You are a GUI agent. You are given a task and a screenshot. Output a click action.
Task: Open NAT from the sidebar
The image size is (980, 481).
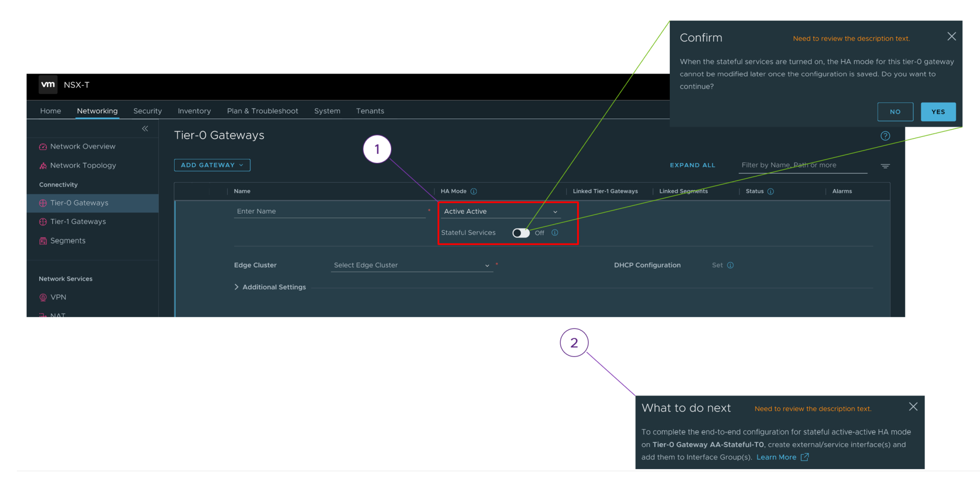(58, 316)
